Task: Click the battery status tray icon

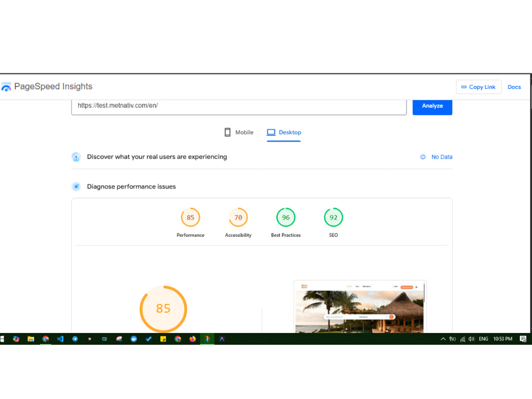Action: 453,339
